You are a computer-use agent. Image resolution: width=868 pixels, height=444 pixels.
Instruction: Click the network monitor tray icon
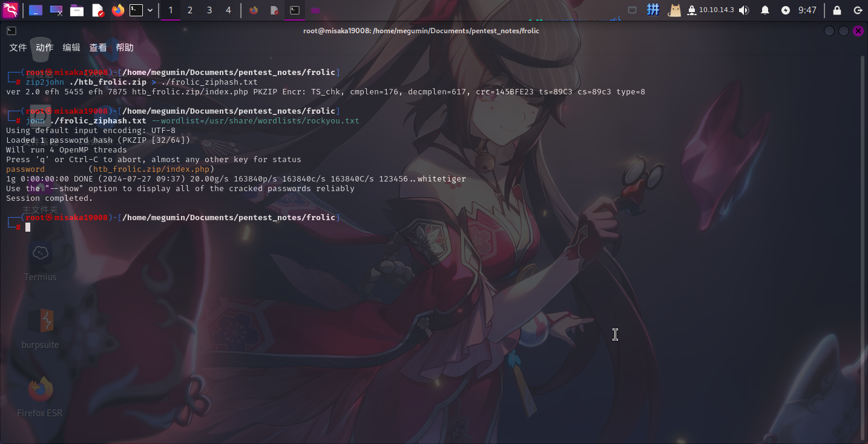(633, 10)
